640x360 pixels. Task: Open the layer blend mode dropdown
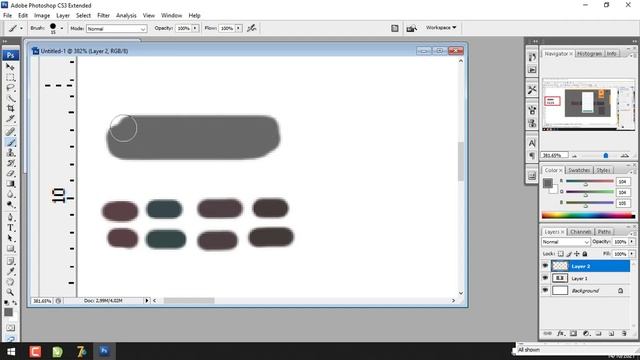(566, 242)
